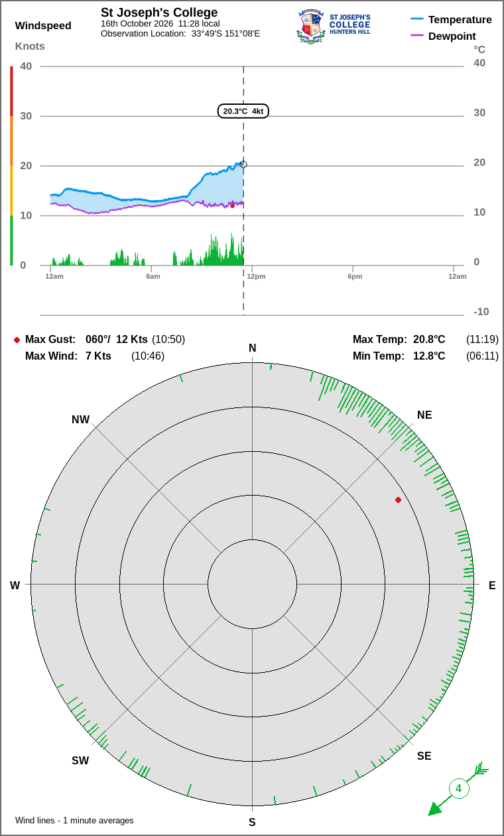
Task: Click the Min Temp value 12.8°C
Action: pyautogui.click(x=429, y=356)
